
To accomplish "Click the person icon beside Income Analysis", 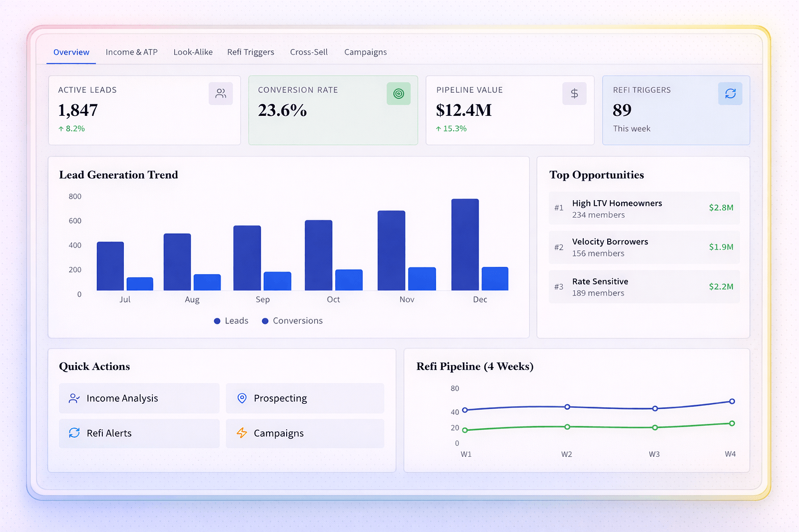I will 74,398.
